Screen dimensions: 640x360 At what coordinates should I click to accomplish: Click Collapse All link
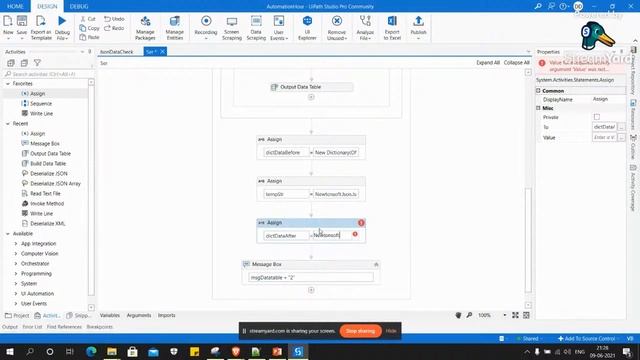coord(516,63)
